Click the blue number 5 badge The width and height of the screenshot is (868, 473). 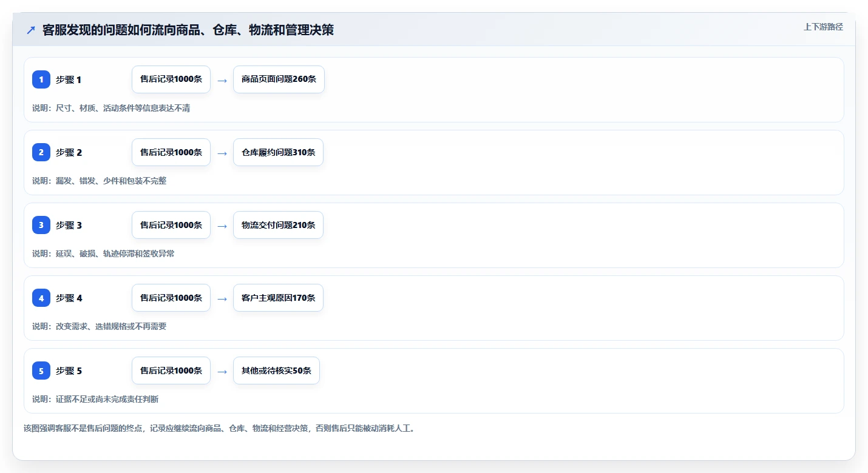click(41, 371)
